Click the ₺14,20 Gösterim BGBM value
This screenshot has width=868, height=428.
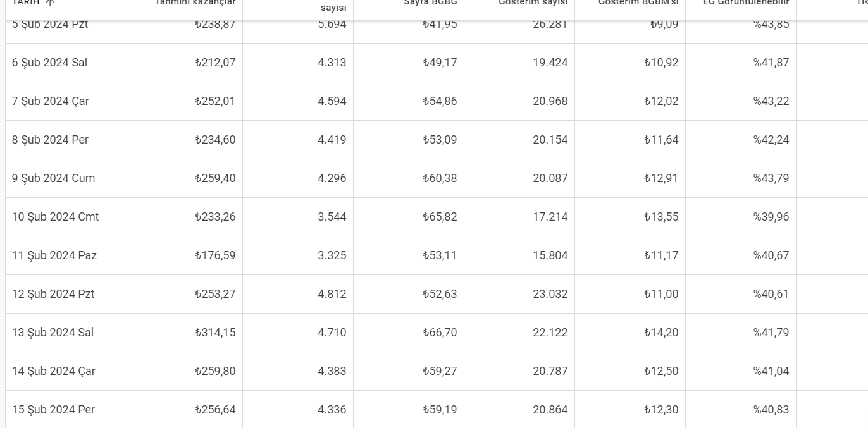pyautogui.click(x=661, y=333)
